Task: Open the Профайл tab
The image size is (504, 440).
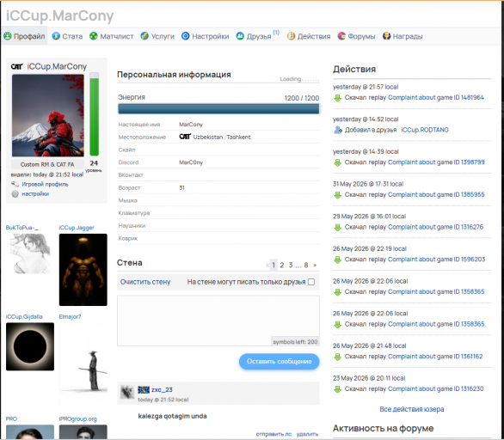Action: click(x=24, y=36)
